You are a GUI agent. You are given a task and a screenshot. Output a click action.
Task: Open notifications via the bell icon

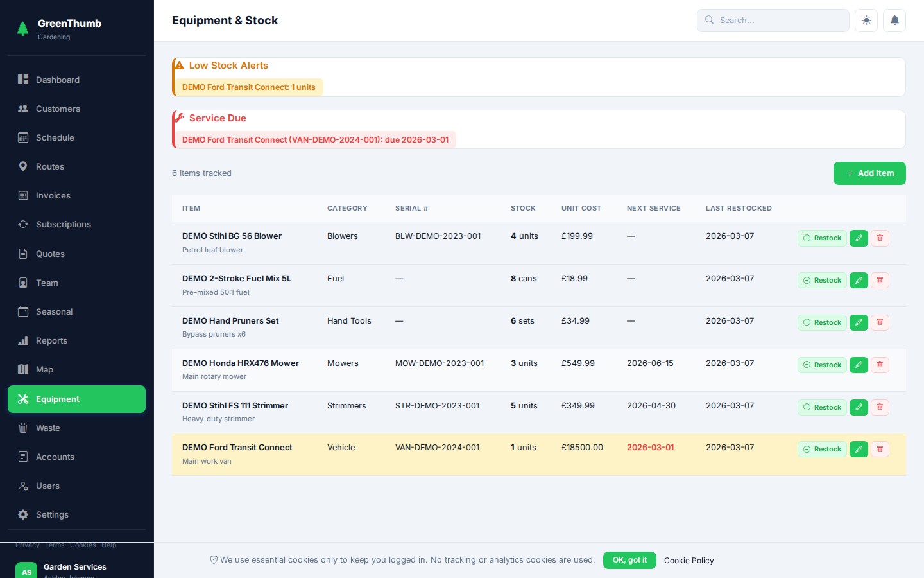tap(894, 21)
